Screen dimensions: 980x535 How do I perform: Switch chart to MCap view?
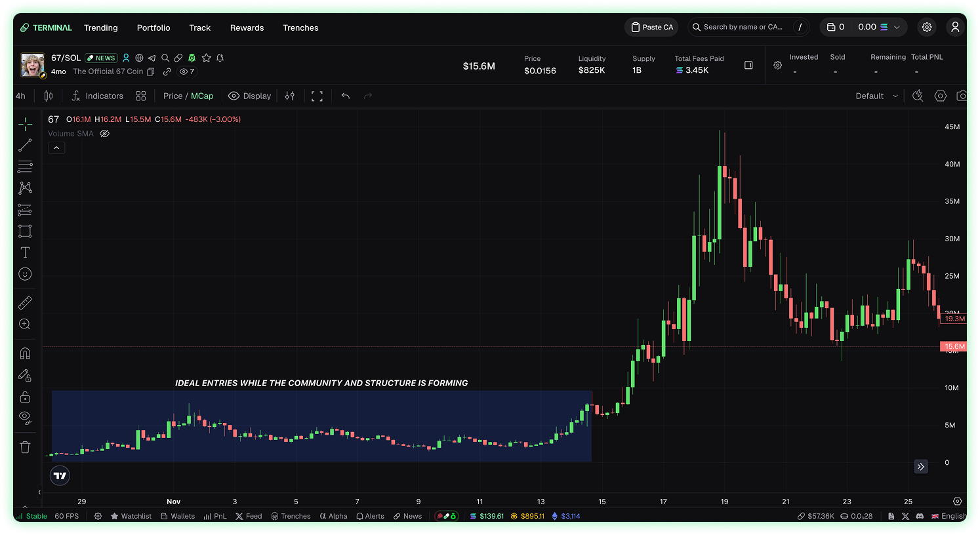pyautogui.click(x=202, y=96)
